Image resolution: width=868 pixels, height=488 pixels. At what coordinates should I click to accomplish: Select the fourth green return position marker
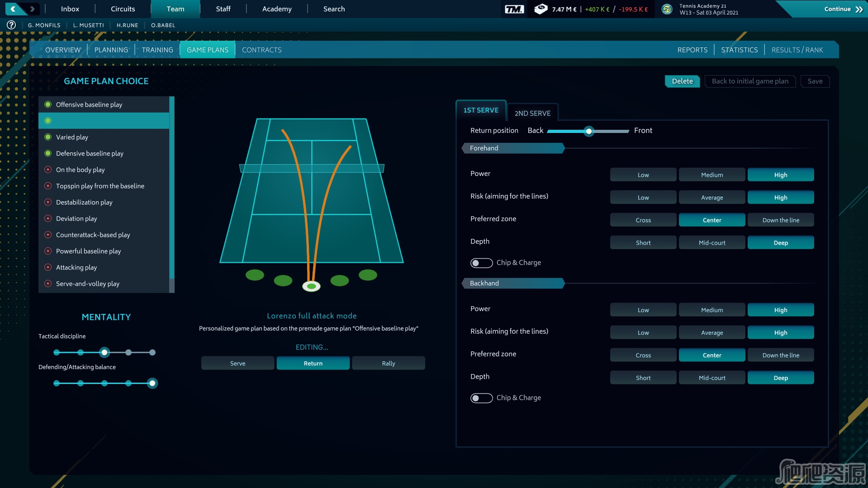point(340,280)
